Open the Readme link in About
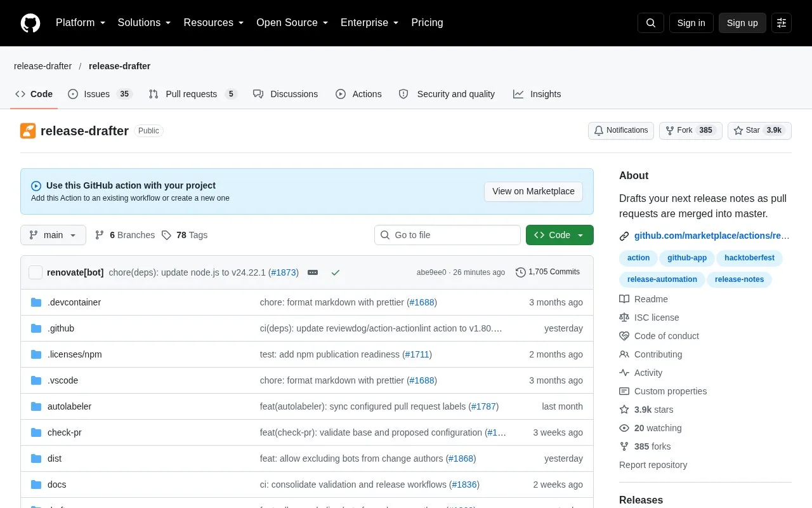The height and width of the screenshot is (508, 812). tap(643, 299)
